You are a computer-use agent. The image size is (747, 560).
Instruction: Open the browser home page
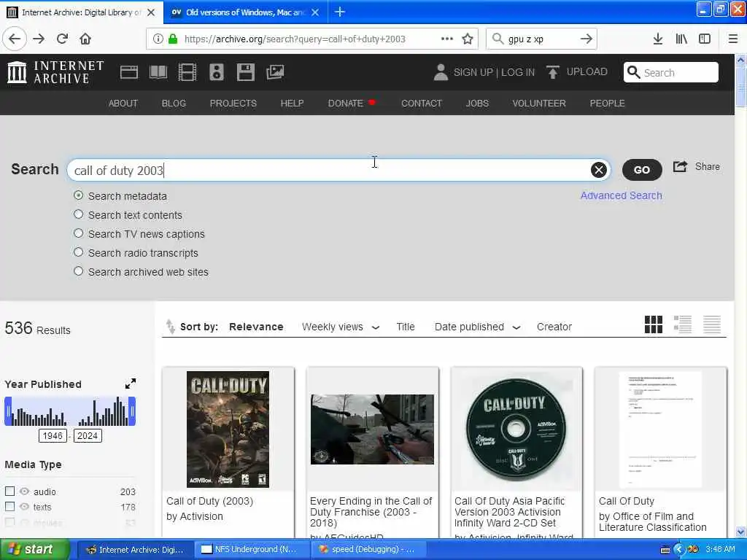(x=85, y=39)
